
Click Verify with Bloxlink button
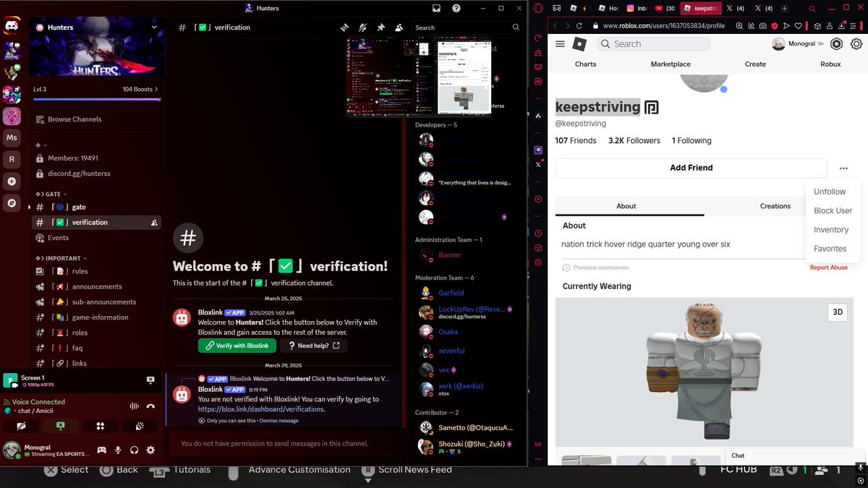pyautogui.click(x=238, y=346)
